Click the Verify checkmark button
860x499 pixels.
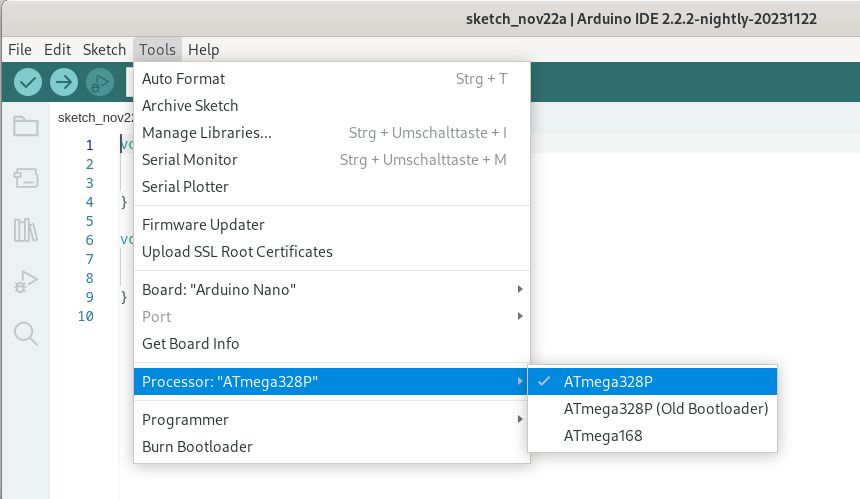28,82
